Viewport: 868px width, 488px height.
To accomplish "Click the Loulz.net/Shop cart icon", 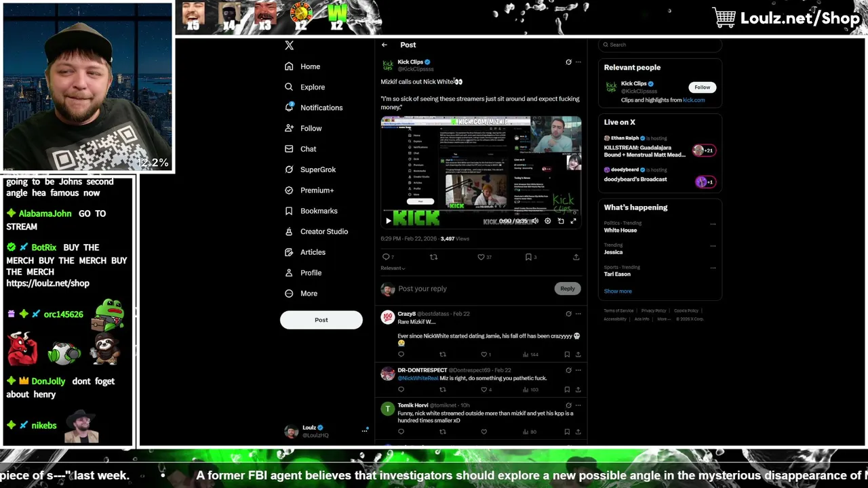I will [724, 18].
